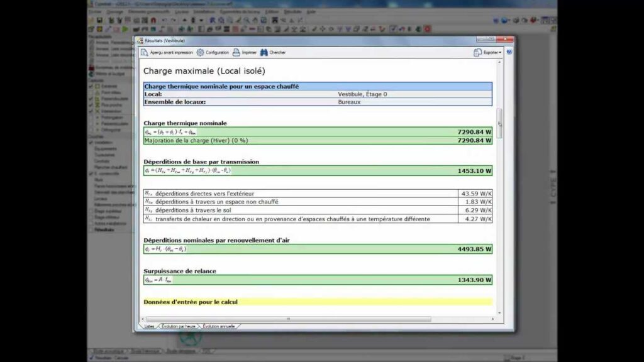Click the Imprimer button label
The height and width of the screenshot is (362, 644).
coord(249,53)
